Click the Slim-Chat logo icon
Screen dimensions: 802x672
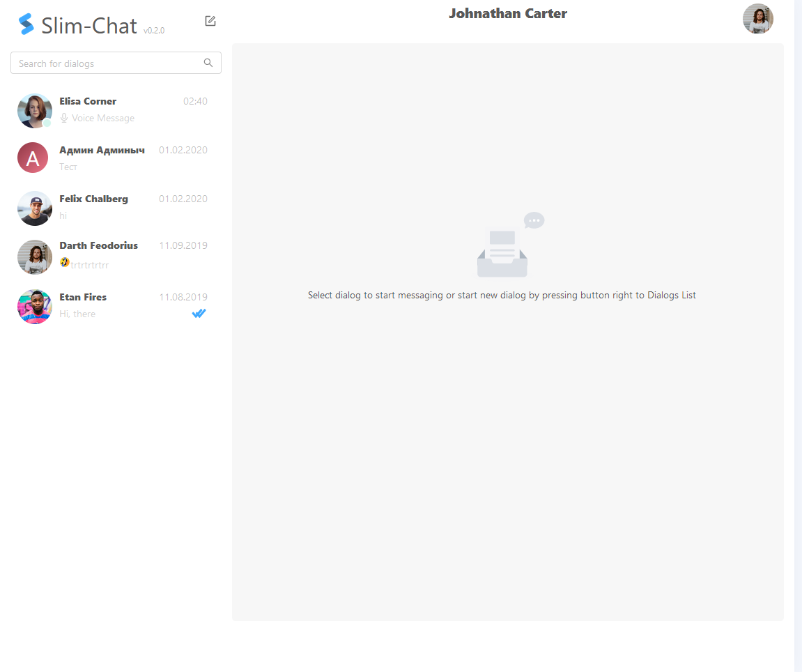[x=26, y=24]
